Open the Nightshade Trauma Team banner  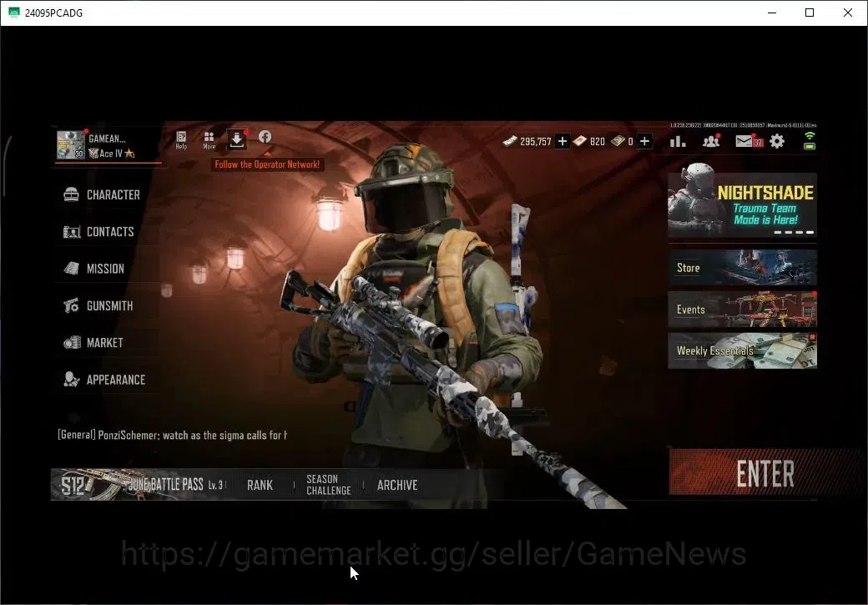(742, 203)
